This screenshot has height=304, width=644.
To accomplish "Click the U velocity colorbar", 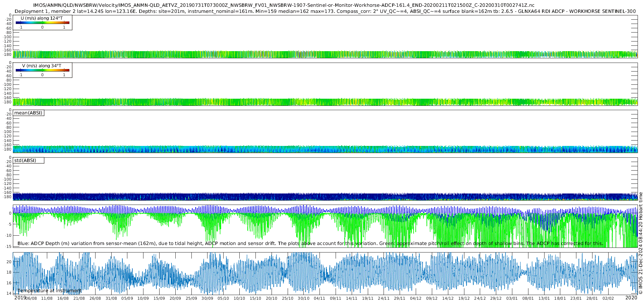I will 43,23.
